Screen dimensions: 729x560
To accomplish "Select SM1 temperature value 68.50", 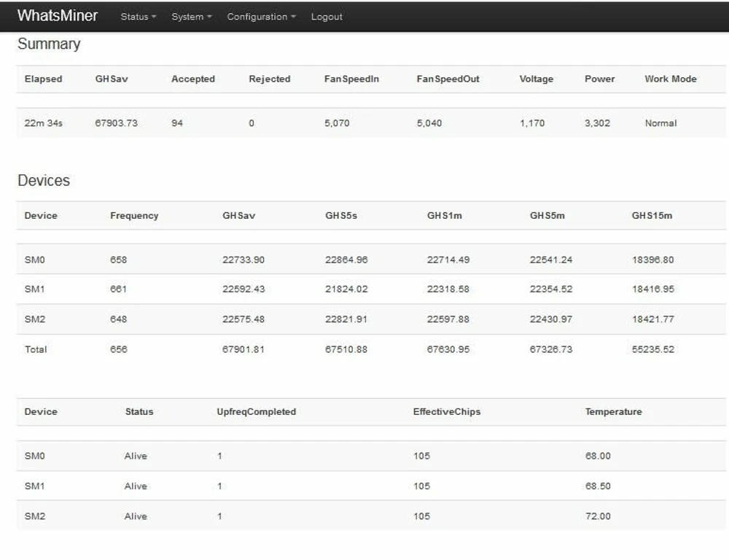I will [598, 486].
